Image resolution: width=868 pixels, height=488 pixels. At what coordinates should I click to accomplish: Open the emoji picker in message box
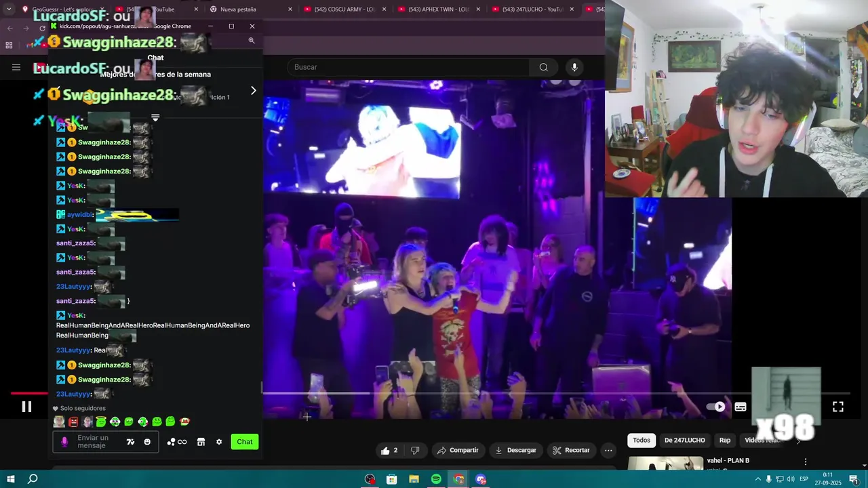pyautogui.click(x=147, y=442)
